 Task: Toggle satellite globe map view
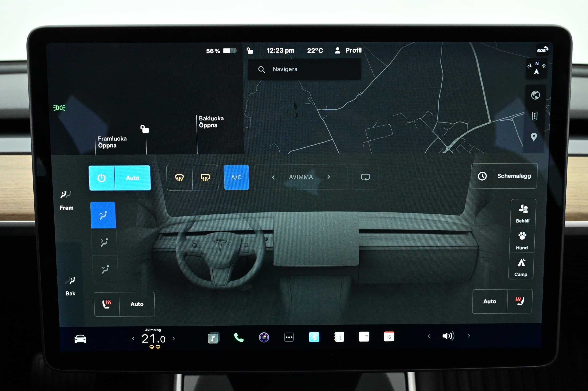535,95
